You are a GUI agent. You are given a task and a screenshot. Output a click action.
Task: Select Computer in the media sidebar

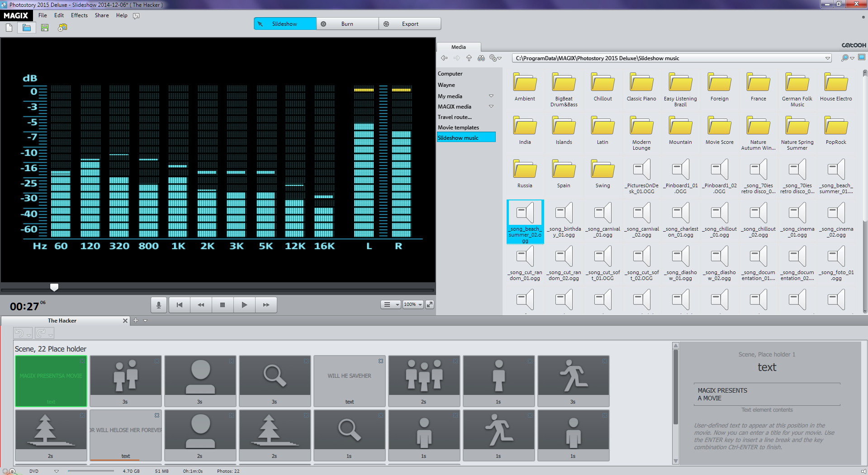[x=450, y=74]
